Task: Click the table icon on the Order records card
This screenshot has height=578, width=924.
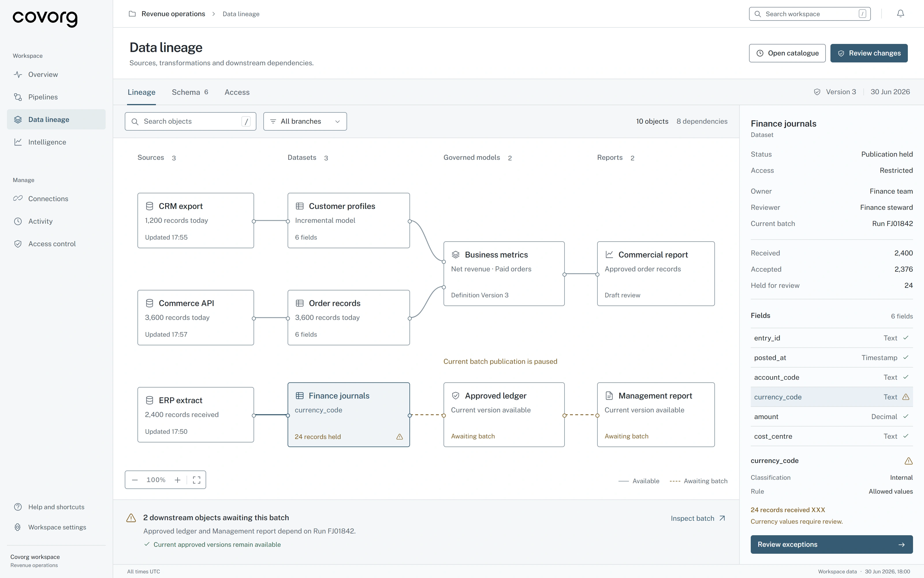Action: pos(300,303)
